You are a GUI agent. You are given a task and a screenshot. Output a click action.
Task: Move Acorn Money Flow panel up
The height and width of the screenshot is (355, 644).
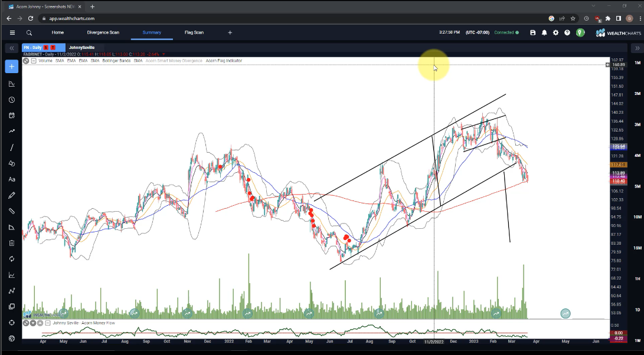point(40,323)
